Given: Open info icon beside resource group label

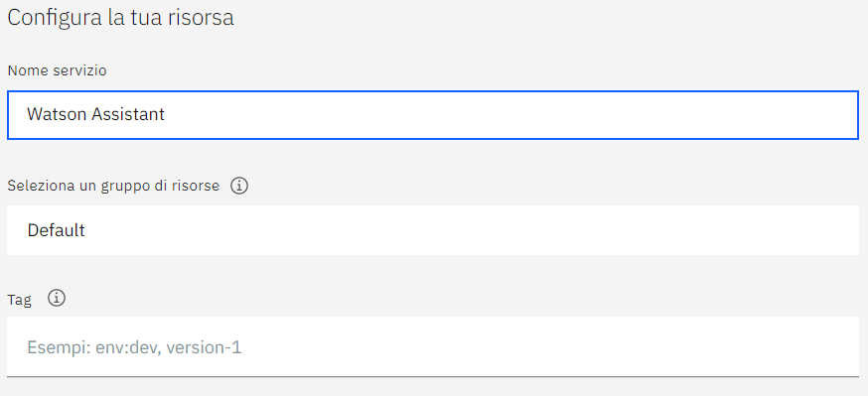Looking at the screenshot, I should tap(239, 186).
